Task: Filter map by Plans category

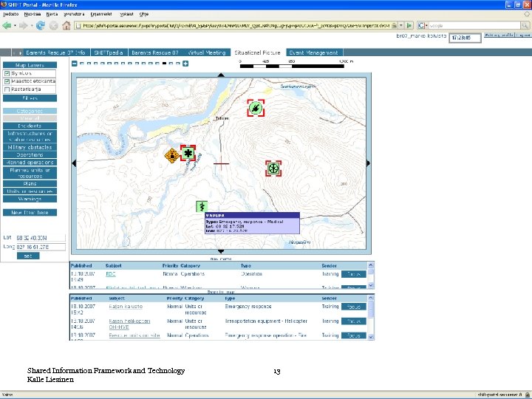Action: (x=30, y=183)
